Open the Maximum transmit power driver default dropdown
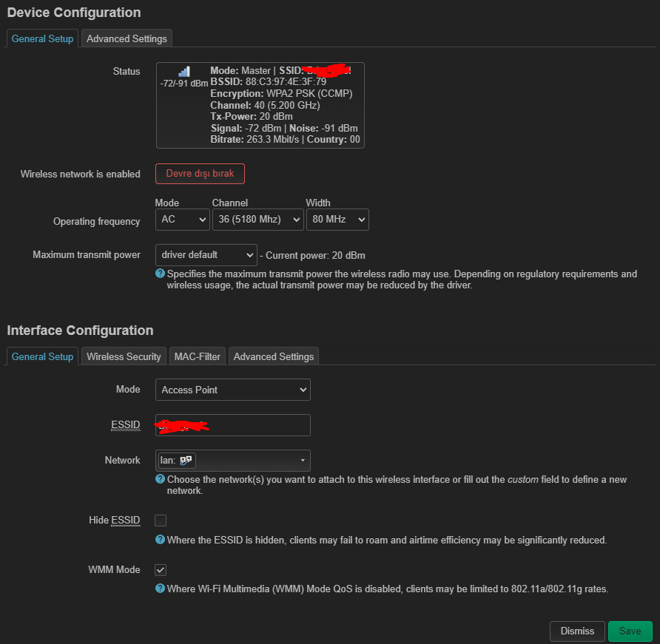Viewport: 660px width, 644px height. (206, 255)
